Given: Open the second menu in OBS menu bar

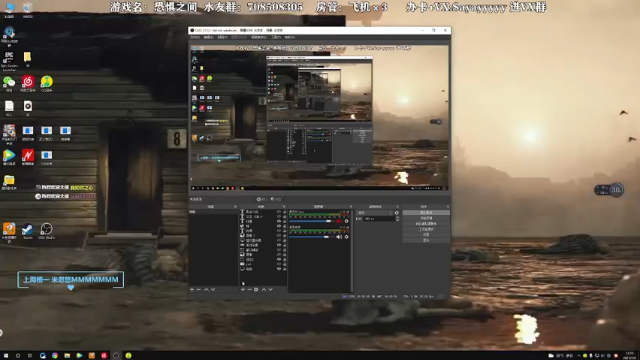Looking at the screenshot, I should (209, 37).
